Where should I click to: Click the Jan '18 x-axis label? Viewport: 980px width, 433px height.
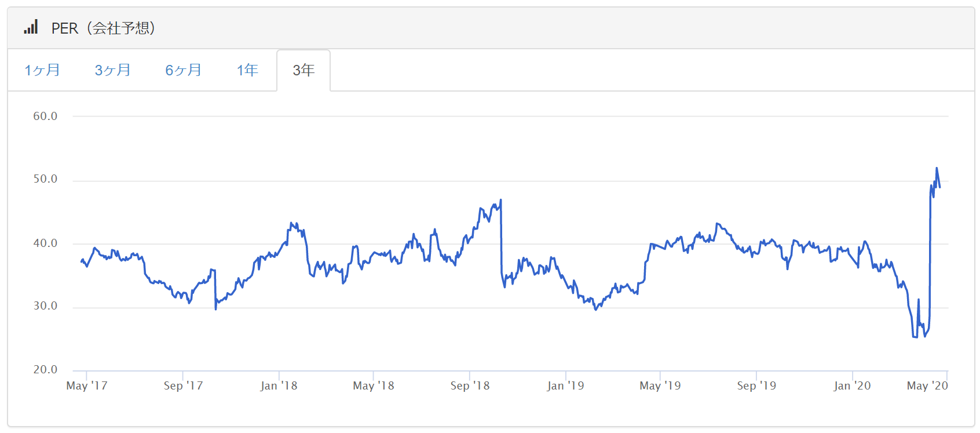click(279, 386)
